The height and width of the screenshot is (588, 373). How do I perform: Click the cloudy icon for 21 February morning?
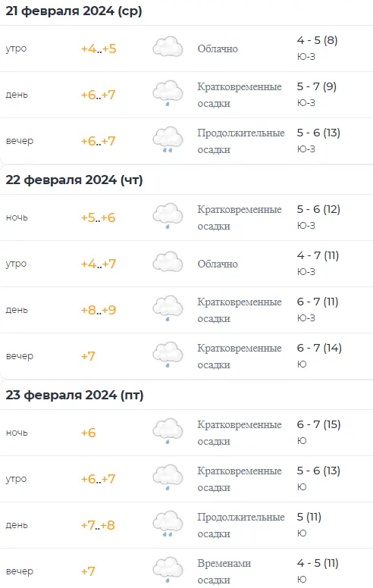point(168,46)
